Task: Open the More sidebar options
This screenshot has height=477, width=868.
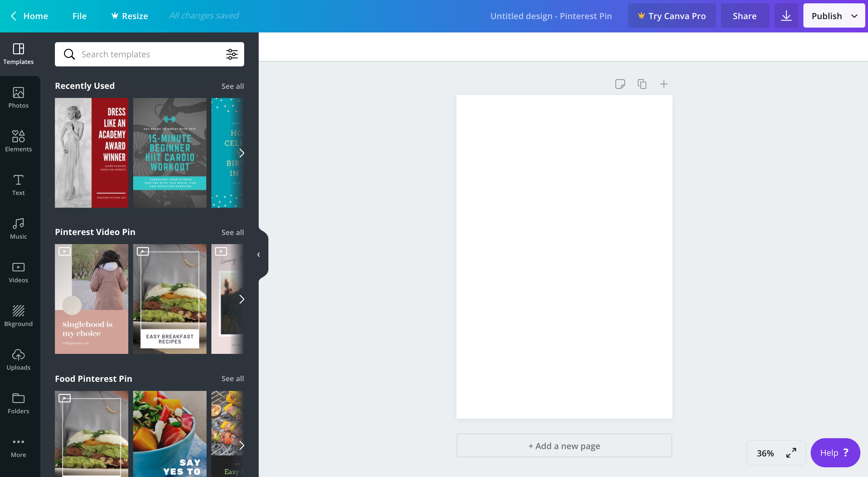Action: pyautogui.click(x=18, y=447)
